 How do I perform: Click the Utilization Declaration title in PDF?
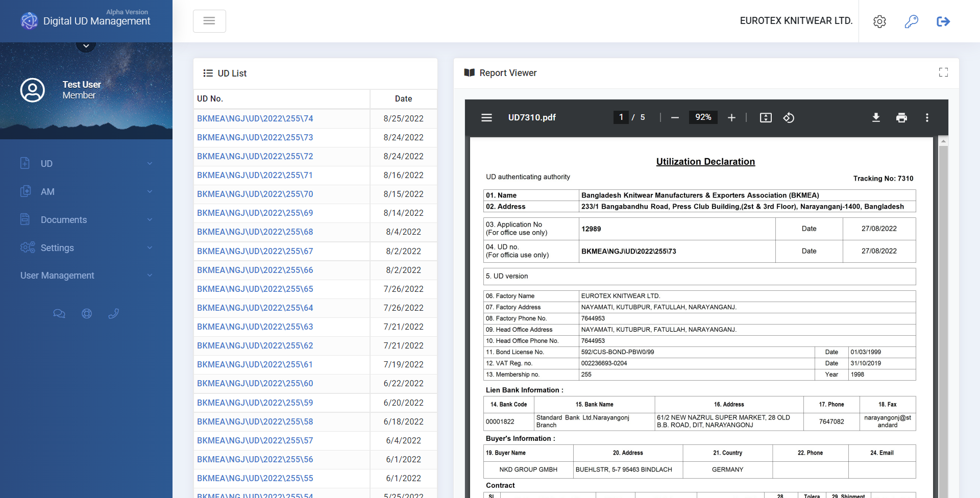coord(705,162)
